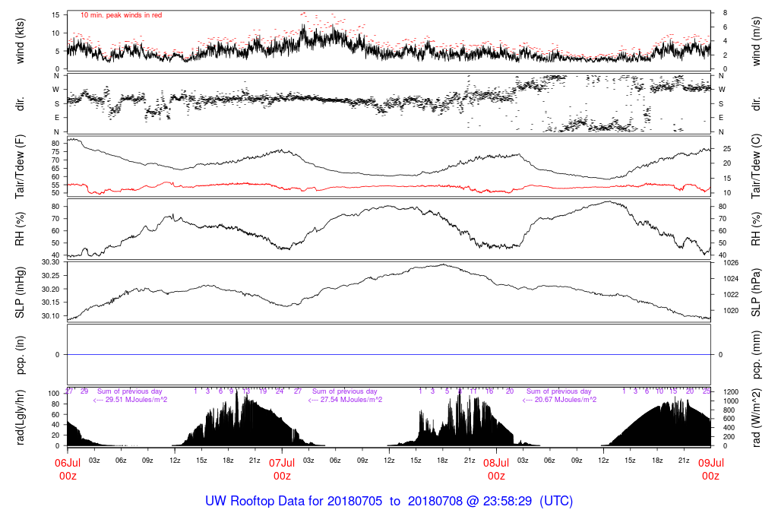Image resolution: width=778 pixels, height=532 pixels.
Task: Click the 'Tair/Tdew (F)' axis label
Action: tap(20, 166)
